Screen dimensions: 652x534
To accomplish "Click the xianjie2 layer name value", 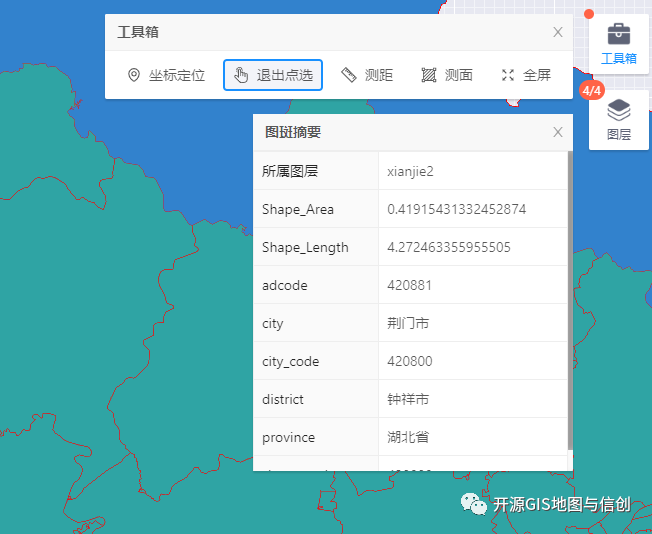I will click(x=410, y=171).
